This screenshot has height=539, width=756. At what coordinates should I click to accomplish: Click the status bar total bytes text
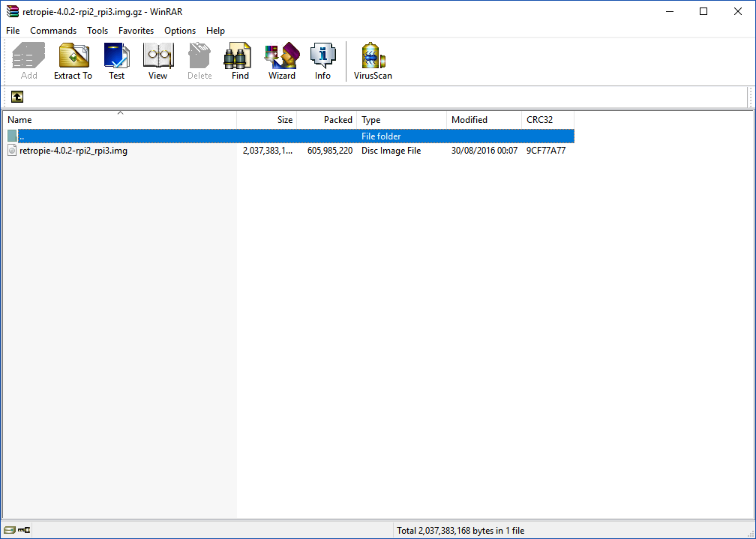click(x=460, y=530)
